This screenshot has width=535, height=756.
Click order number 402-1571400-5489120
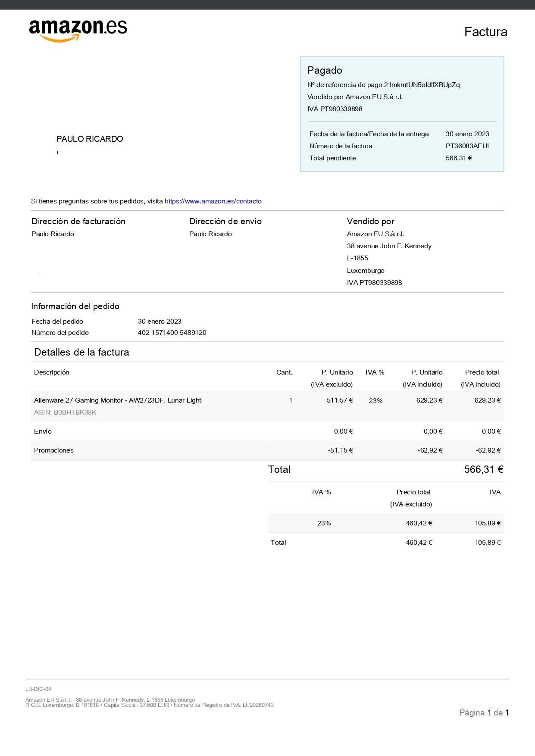point(172,333)
